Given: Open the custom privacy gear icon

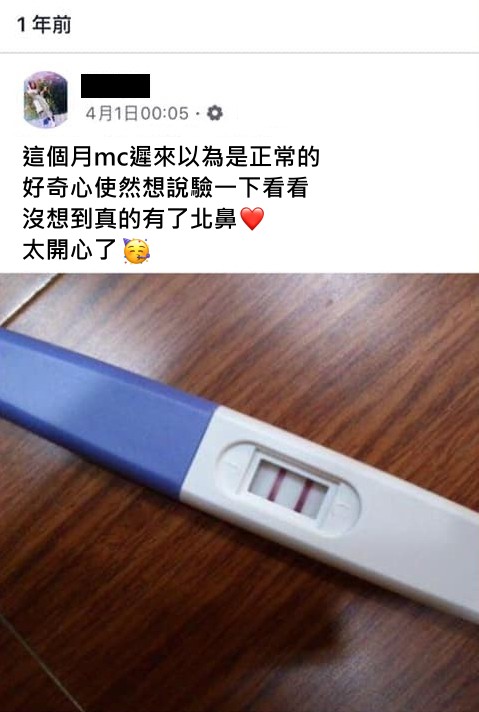Looking at the screenshot, I should [x=214, y=113].
